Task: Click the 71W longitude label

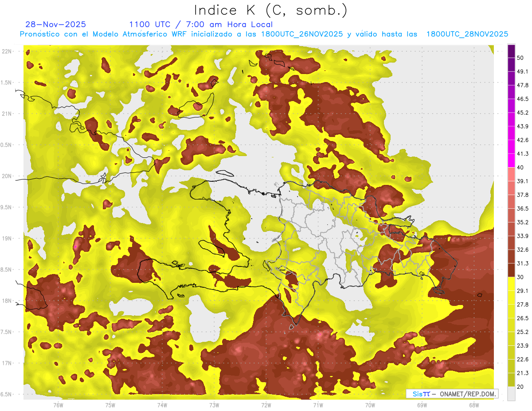Action: coord(318,405)
